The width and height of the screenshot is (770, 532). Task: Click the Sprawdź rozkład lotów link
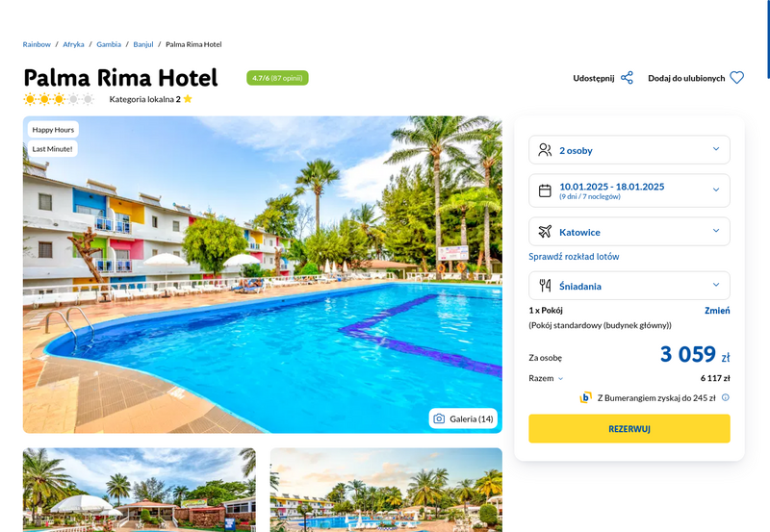click(574, 256)
